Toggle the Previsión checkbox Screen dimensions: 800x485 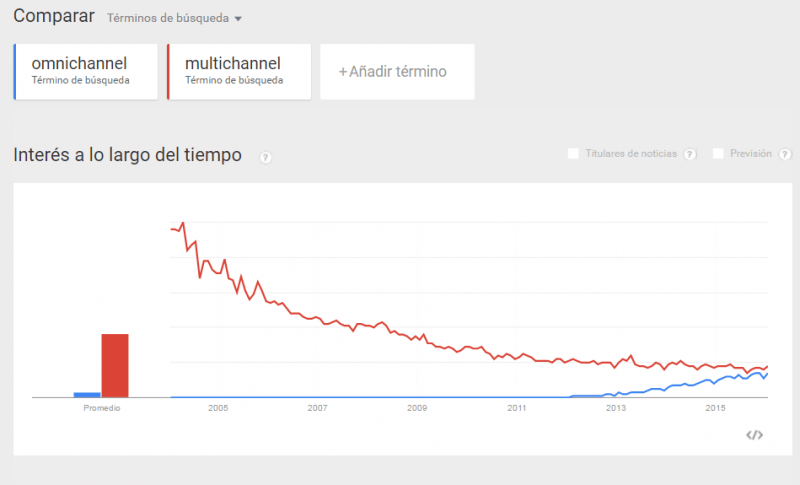[x=718, y=154]
